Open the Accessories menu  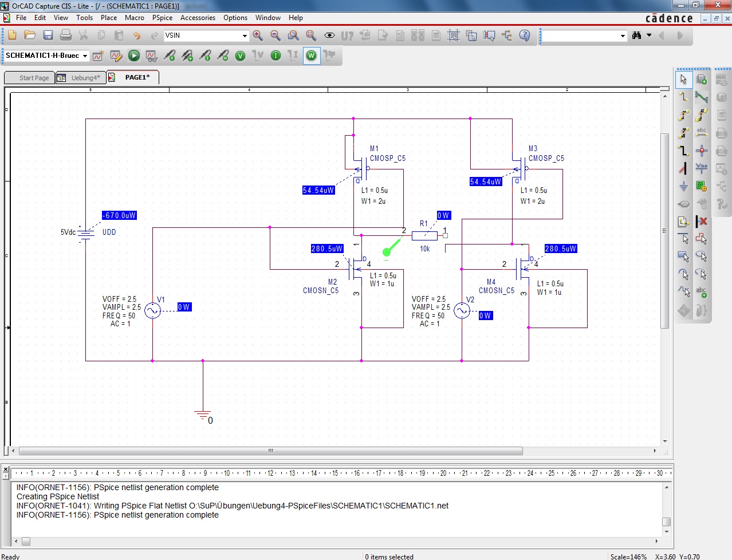click(x=198, y=18)
